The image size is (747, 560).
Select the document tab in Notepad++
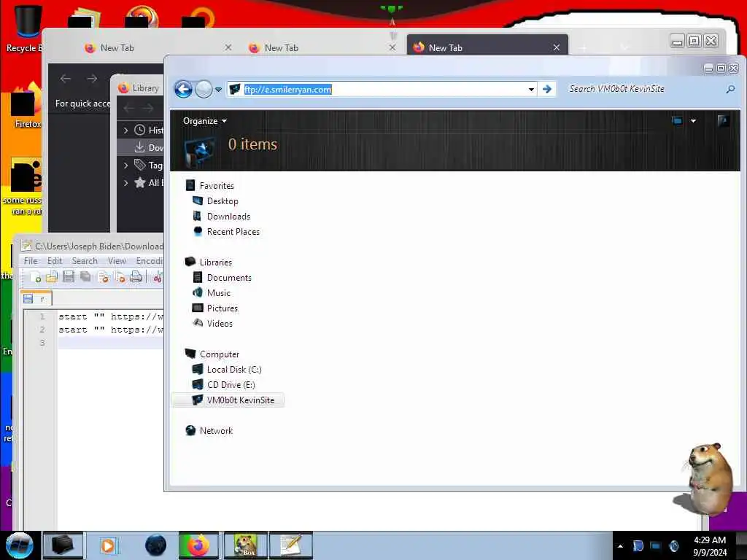36,299
